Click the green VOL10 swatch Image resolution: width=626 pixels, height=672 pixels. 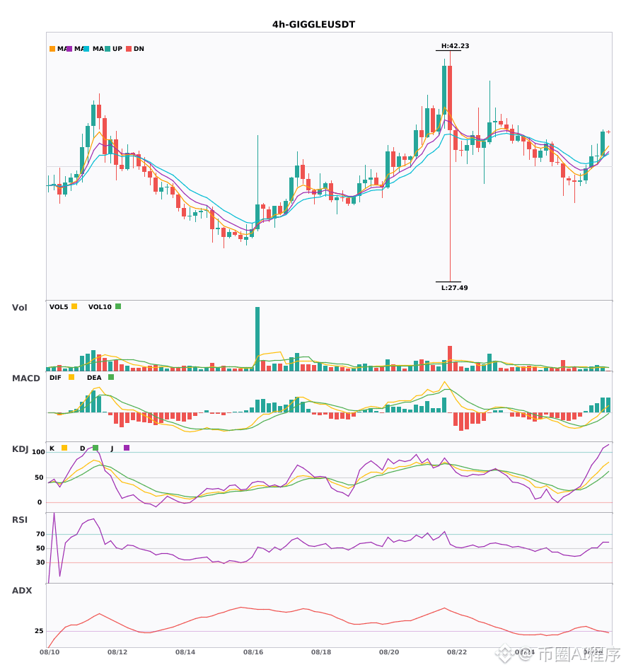[x=118, y=306]
